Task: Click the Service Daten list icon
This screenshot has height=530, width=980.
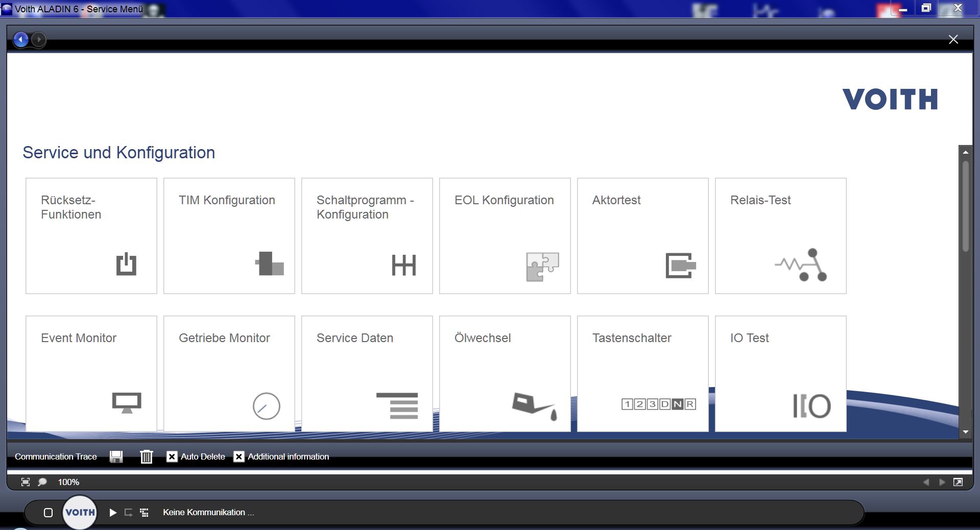Action: 397,405
